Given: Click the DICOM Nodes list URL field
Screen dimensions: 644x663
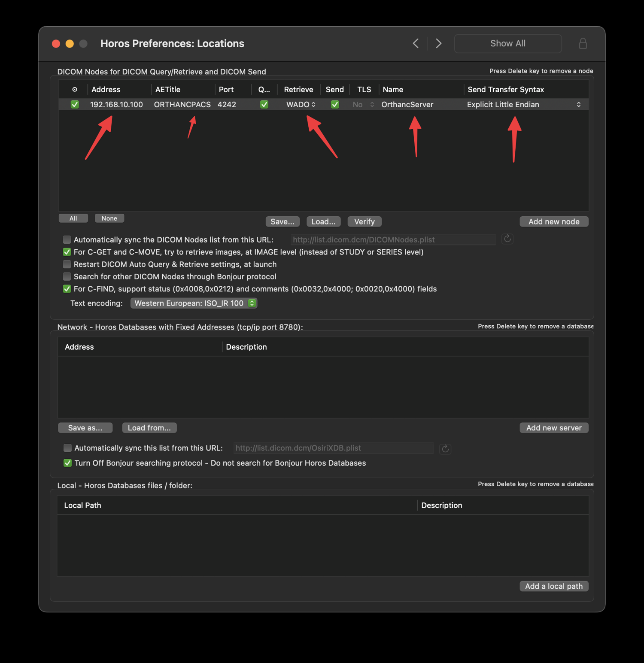Looking at the screenshot, I should point(393,239).
